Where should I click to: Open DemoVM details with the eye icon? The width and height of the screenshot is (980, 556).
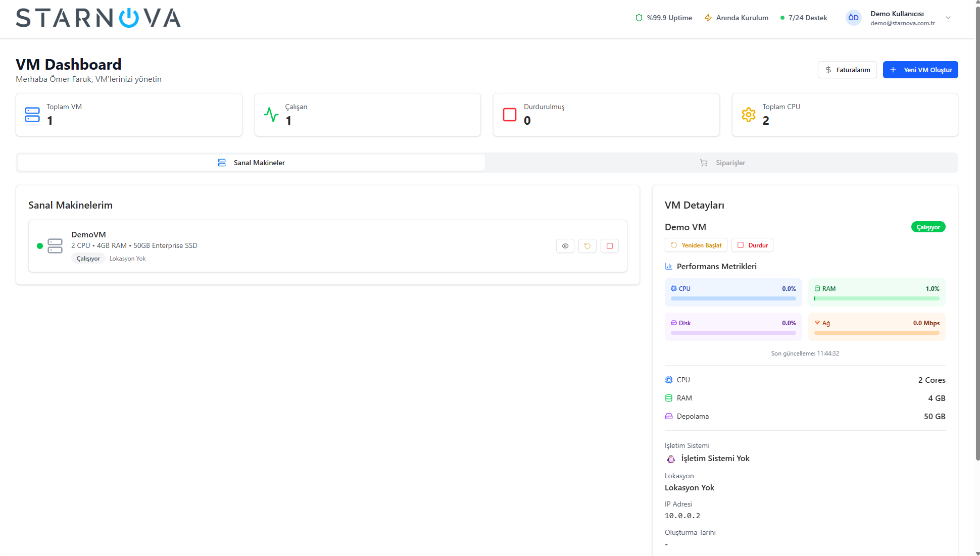click(x=565, y=246)
